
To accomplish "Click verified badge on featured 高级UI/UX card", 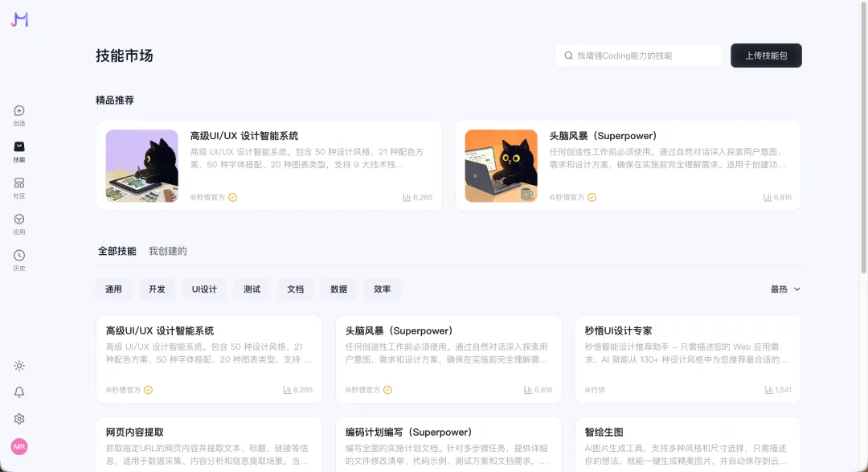I will pos(233,197).
